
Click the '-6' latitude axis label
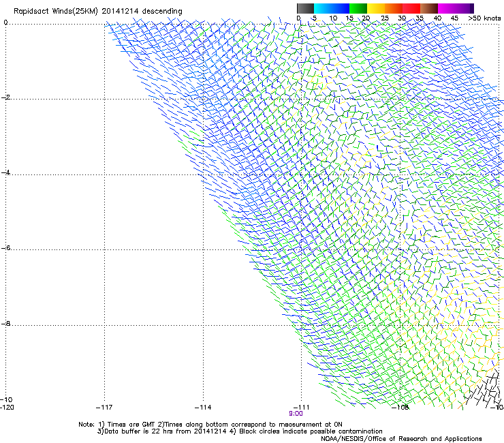5,248
